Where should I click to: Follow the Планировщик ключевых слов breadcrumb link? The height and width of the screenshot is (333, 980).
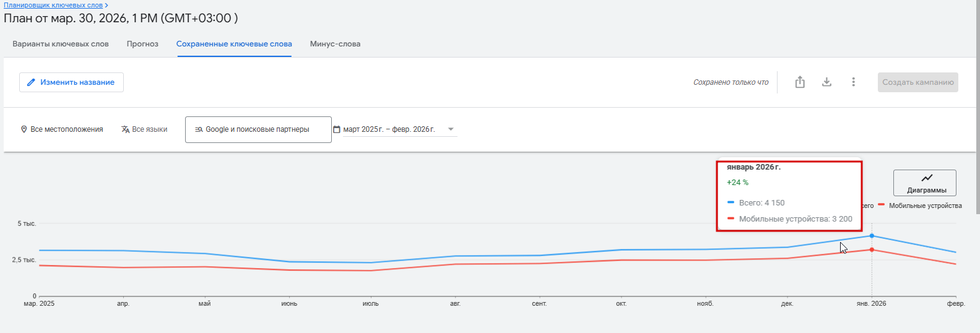53,5
